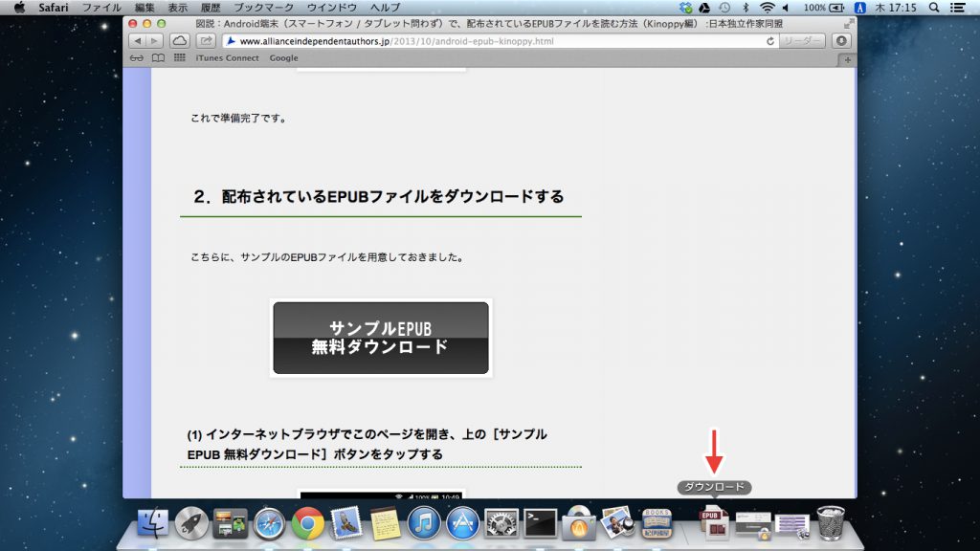
Task: Click the heading 配布されているEPUBファイルをダウンロードする
Action: click(x=393, y=196)
